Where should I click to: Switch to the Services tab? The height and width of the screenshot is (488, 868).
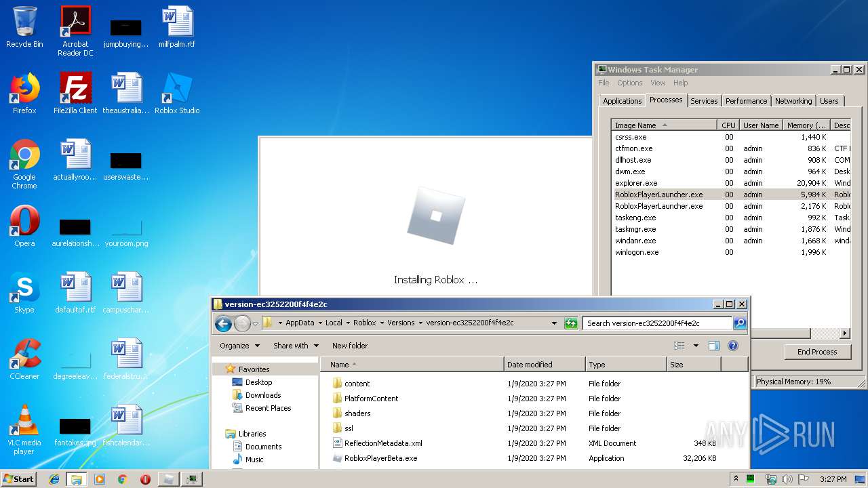coord(704,101)
